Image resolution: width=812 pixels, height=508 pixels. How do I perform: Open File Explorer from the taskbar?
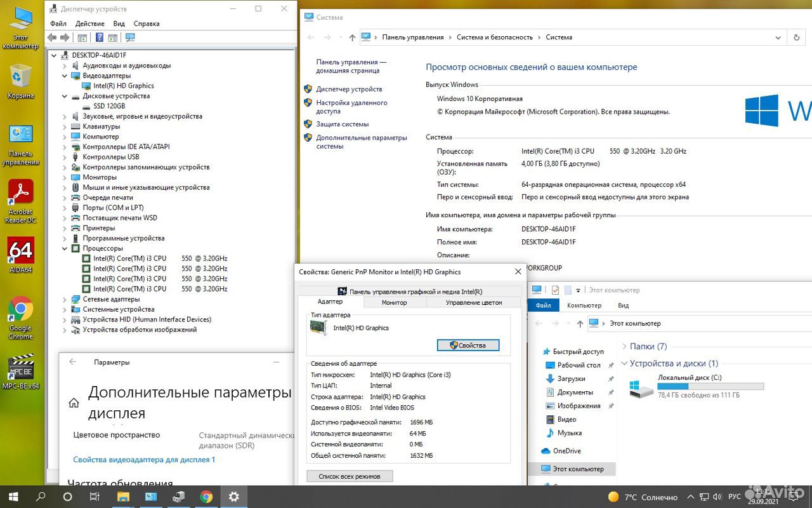pos(122,497)
